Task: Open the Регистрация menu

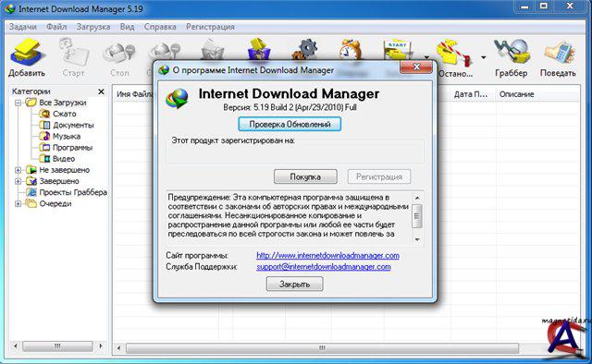Action: coord(210,27)
